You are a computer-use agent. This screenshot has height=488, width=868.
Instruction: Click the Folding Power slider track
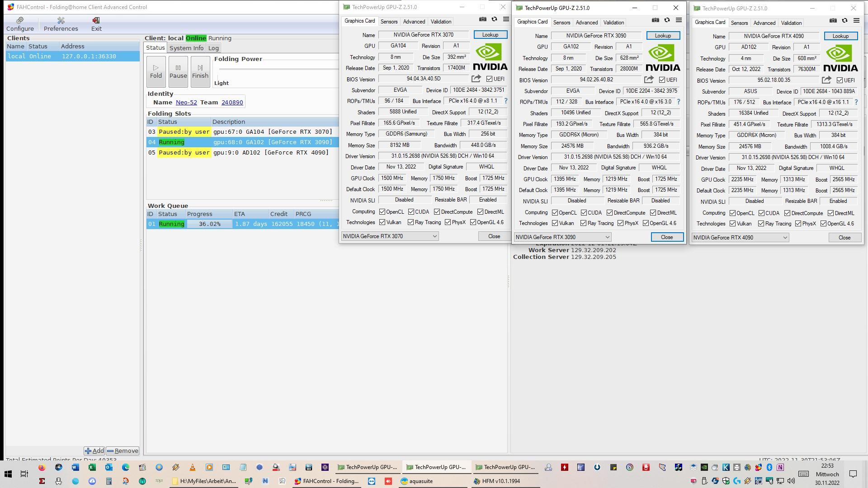(x=278, y=70)
